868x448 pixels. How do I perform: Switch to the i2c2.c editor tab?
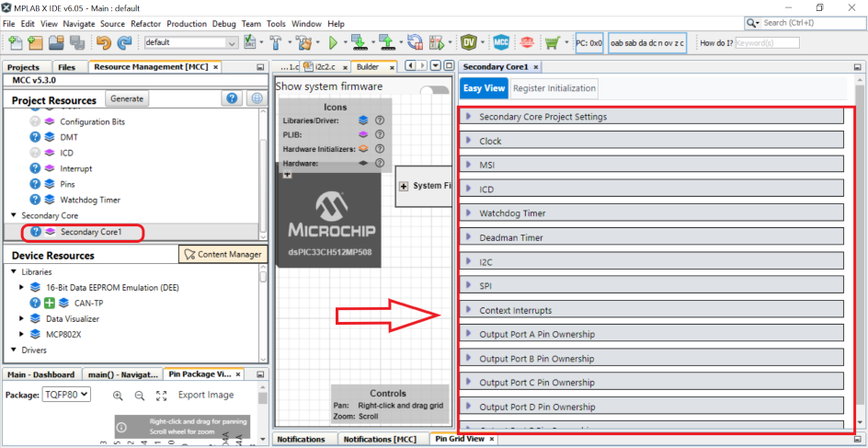[325, 67]
